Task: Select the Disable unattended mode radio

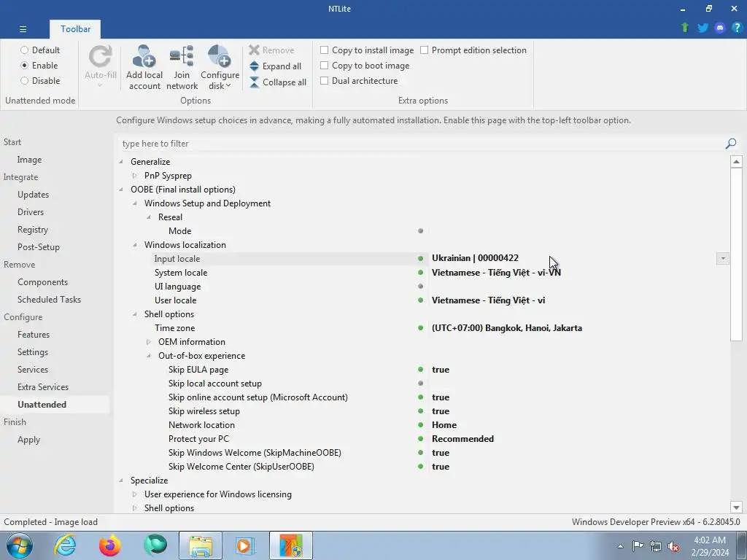Action: [x=24, y=80]
